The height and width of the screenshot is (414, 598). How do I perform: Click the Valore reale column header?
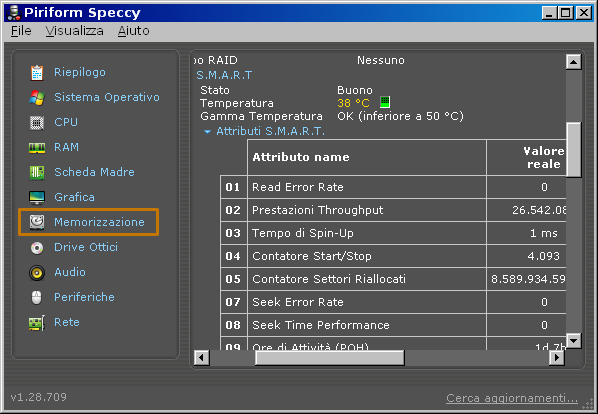click(x=526, y=157)
